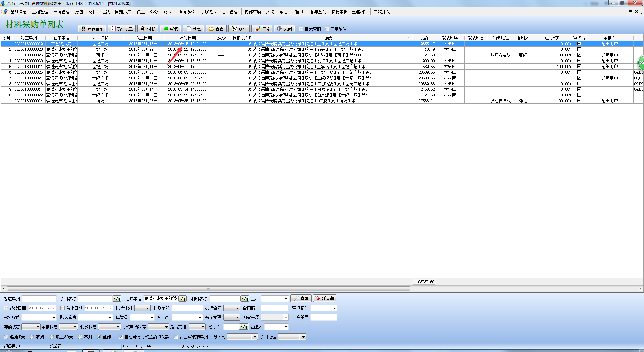Click the application logo icon in the menu bar
The image size is (644, 352).
point(5,12)
